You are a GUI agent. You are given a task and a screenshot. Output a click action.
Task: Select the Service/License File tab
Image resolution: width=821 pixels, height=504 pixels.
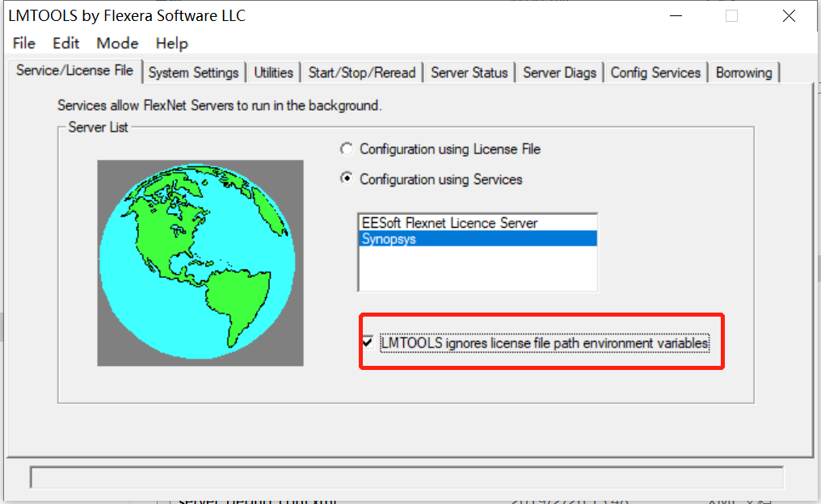click(x=74, y=70)
